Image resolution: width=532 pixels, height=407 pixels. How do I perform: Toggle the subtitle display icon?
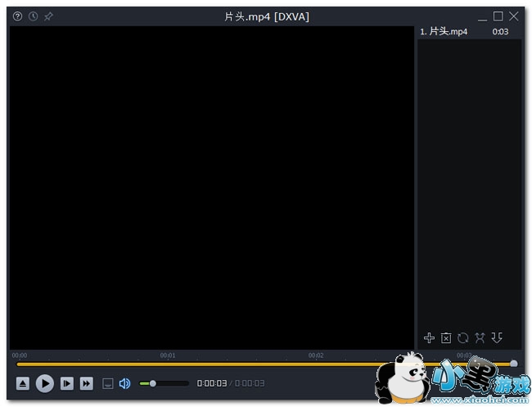(107, 384)
